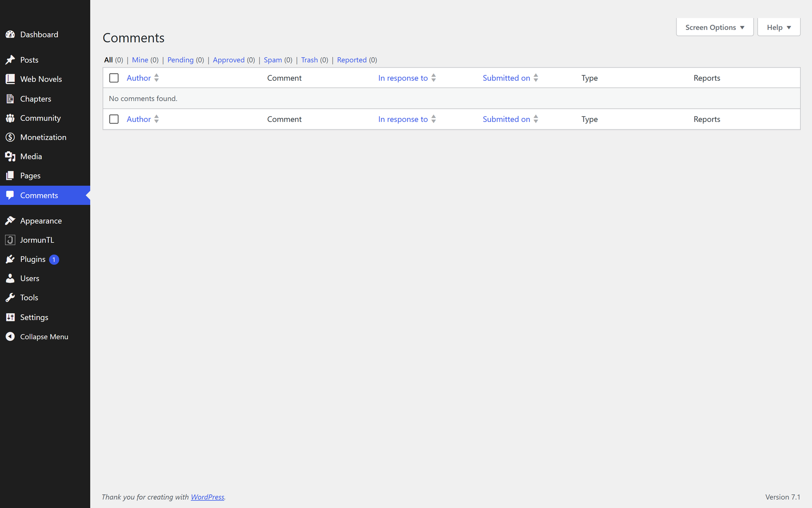
Task: Click the Monetization dollar icon
Action: (x=10, y=137)
